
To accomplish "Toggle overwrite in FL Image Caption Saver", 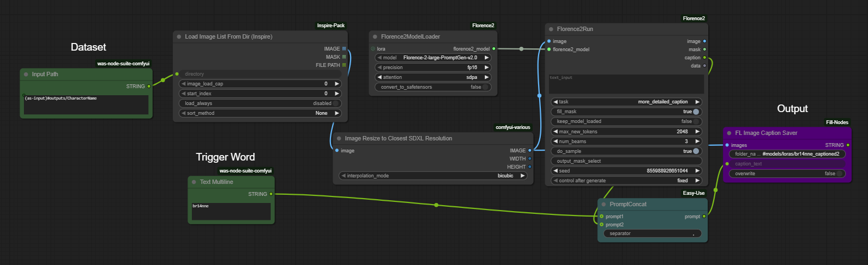I will [839, 174].
